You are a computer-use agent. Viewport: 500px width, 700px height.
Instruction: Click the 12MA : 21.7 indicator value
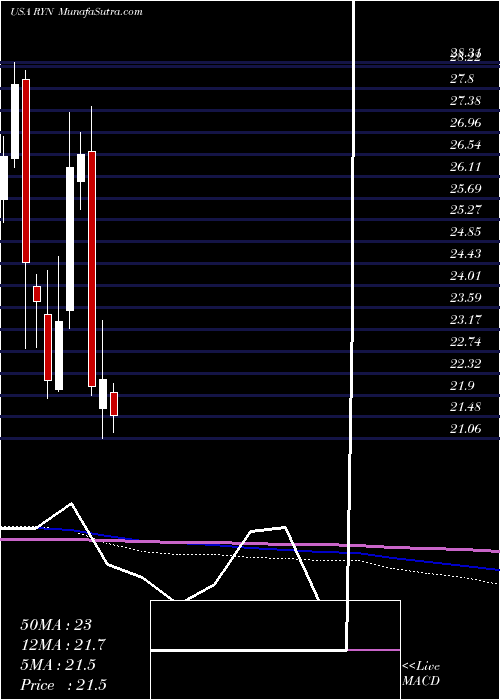[63, 645]
